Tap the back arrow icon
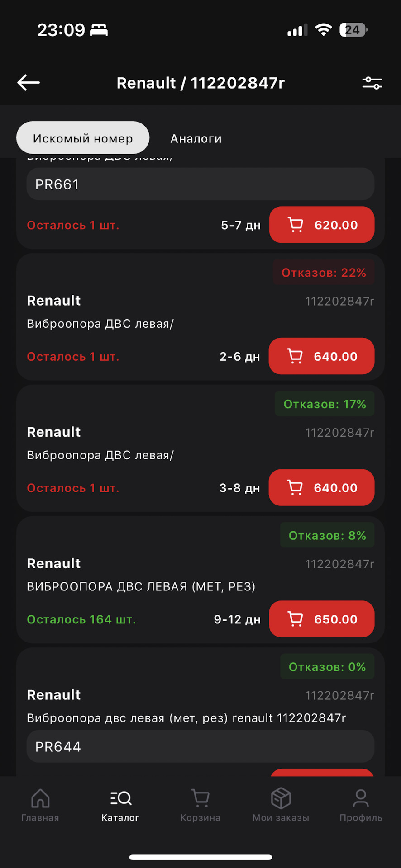This screenshot has height=868, width=401. tap(29, 83)
